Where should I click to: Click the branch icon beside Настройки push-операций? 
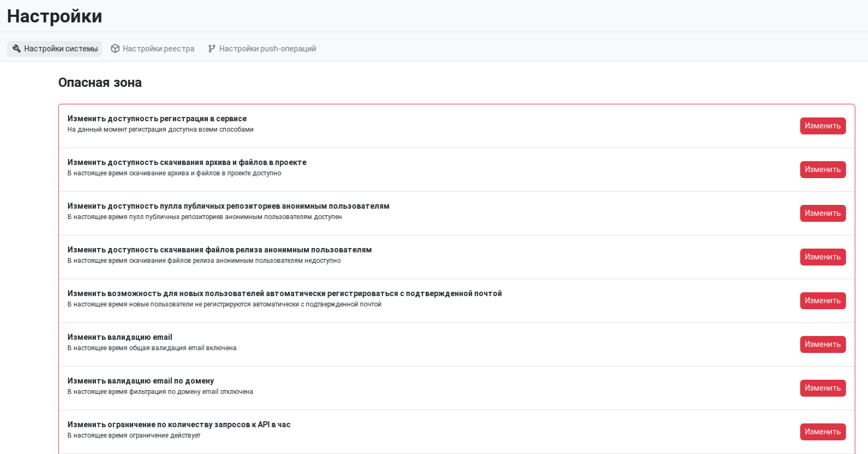tap(212, 49)
